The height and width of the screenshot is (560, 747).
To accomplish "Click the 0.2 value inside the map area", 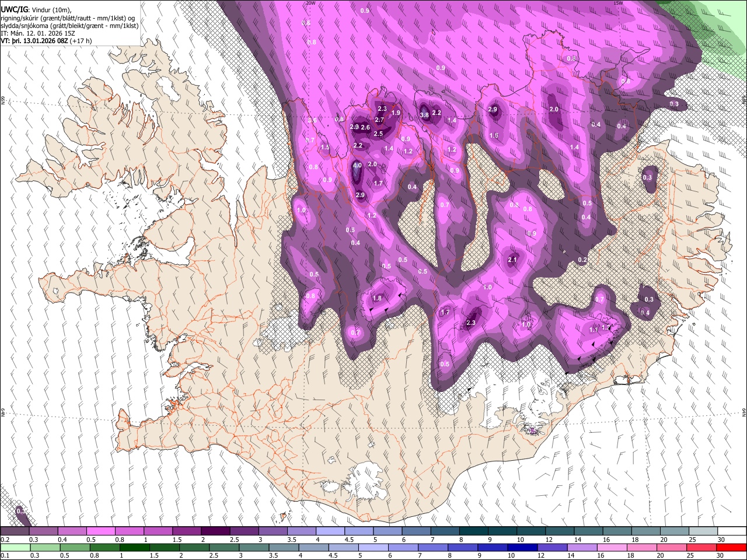I will click(582, 260).
